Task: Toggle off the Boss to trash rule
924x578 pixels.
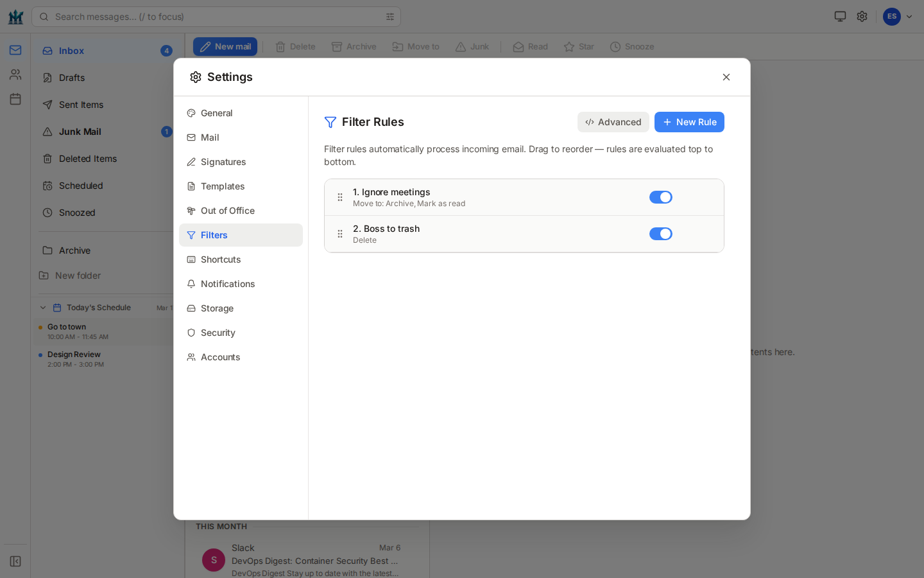Action: click(x=660, y=234)
